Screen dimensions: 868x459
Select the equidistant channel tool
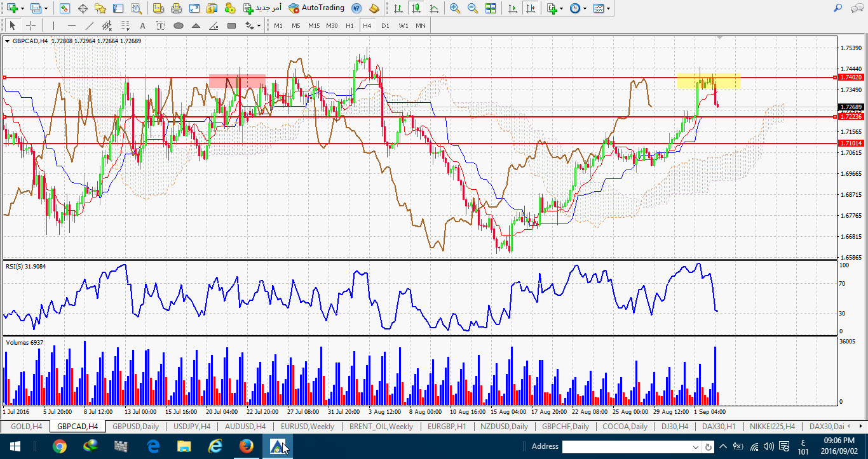pos(107,25)
